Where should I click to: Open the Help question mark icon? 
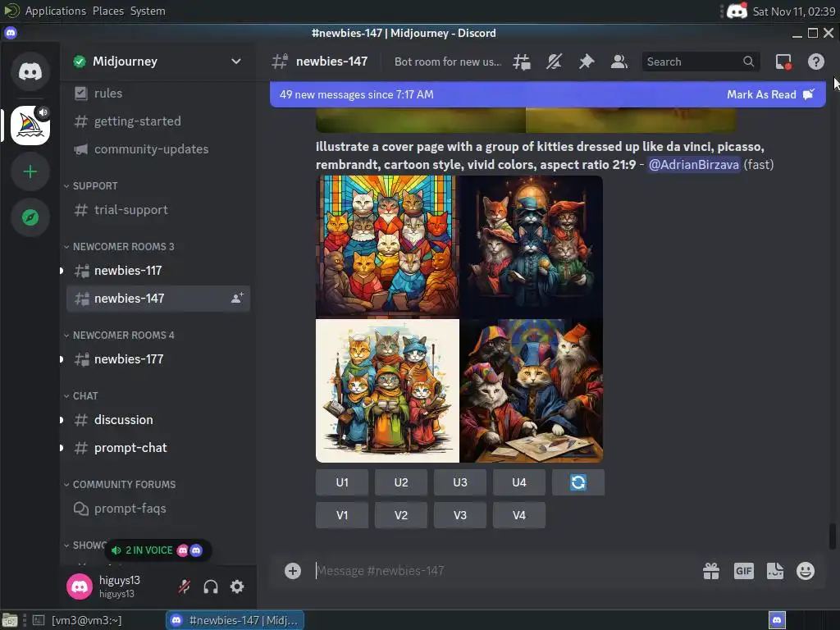click(x=816, y=62)
